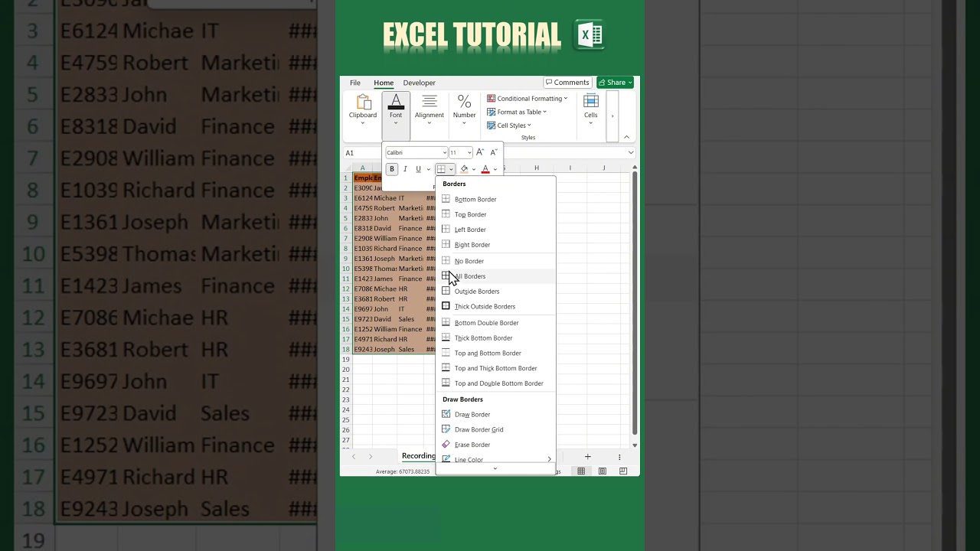This screenshot has width=980, height=551.
Task: Select the Recording sheet tab
Action: (x=419, y=456)
